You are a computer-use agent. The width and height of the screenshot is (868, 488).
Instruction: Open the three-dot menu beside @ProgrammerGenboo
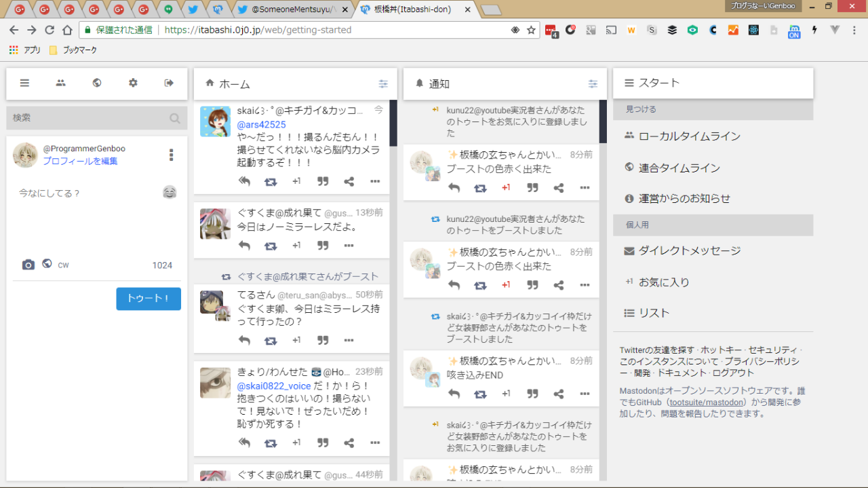point(171,155)
